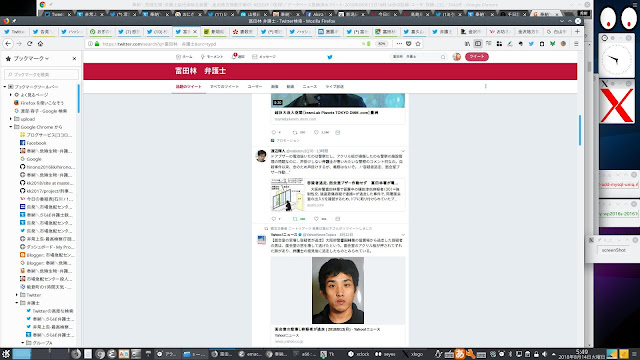Toggle the sidebar toolbar button
This screenshot has height=360, width=640.
[478, 44]
